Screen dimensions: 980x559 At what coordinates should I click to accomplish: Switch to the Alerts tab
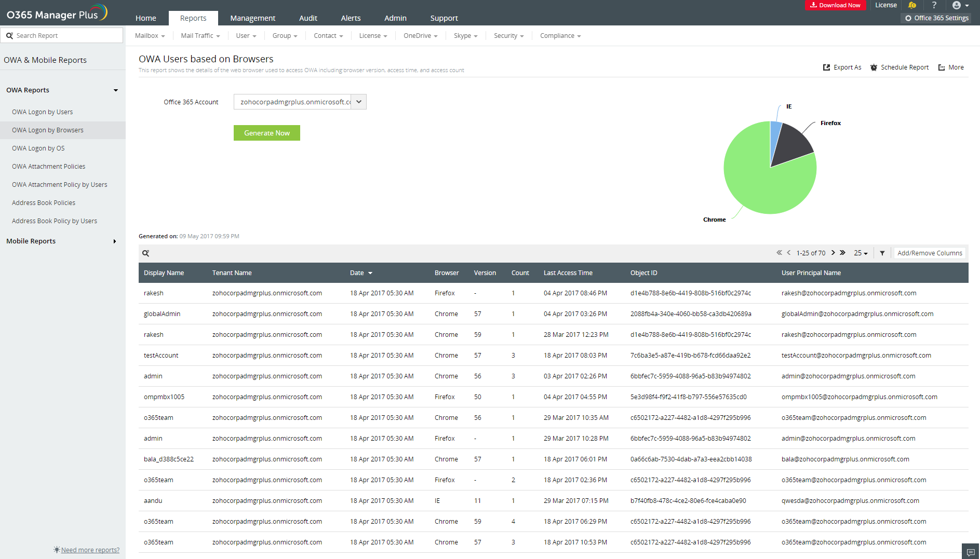[351, 18]
